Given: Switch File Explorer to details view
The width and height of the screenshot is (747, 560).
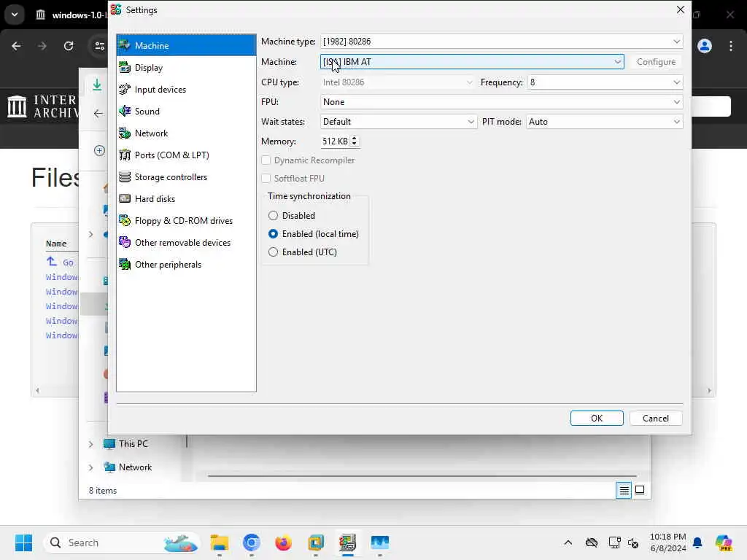Looking at the screenshot, I should [x=624, y=490].
